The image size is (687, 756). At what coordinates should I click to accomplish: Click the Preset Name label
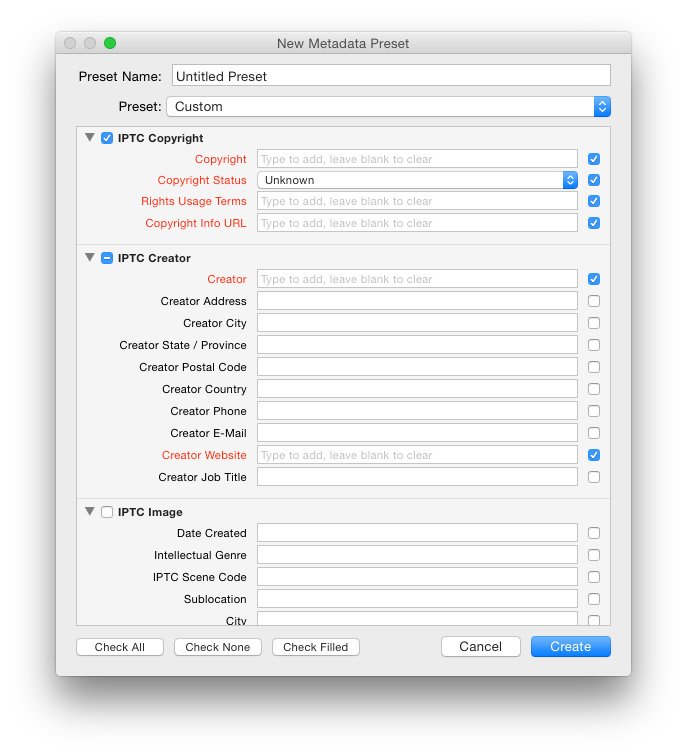(x=120, y=76)
